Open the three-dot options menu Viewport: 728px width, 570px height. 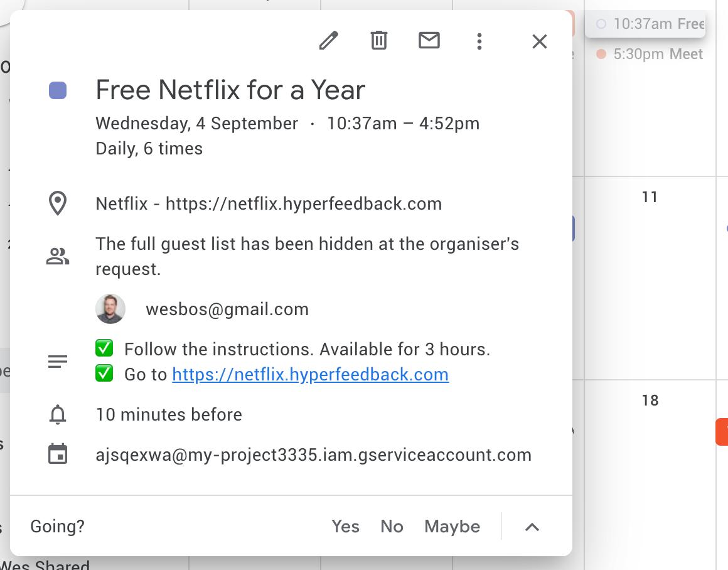pyautogui.click(x=479, y=41)
